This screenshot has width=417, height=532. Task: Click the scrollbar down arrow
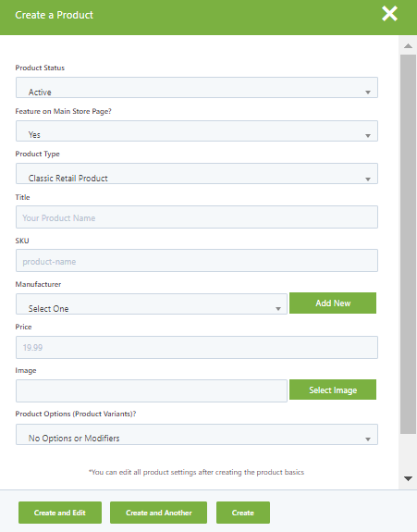click(x=408, y=478)
